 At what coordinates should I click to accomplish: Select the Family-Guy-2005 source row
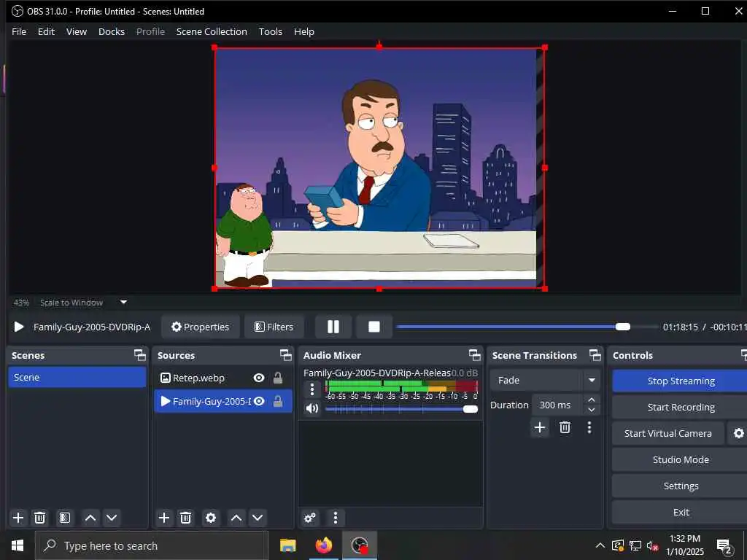(x=223, y=401)
